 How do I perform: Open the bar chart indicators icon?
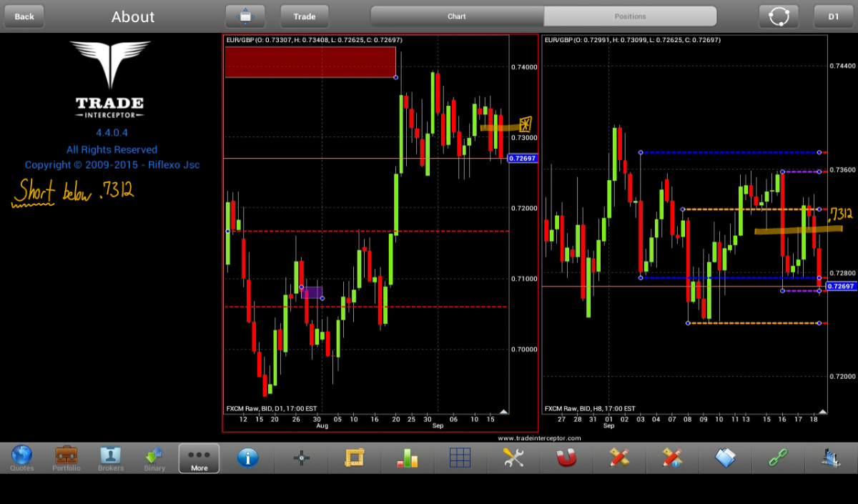tap(407, 458)
